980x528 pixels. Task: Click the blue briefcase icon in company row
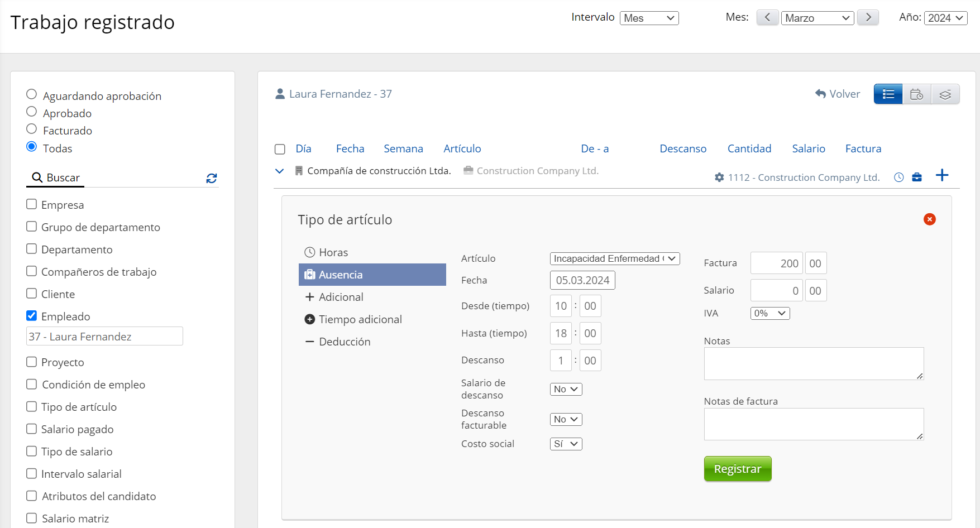(917, 177)
